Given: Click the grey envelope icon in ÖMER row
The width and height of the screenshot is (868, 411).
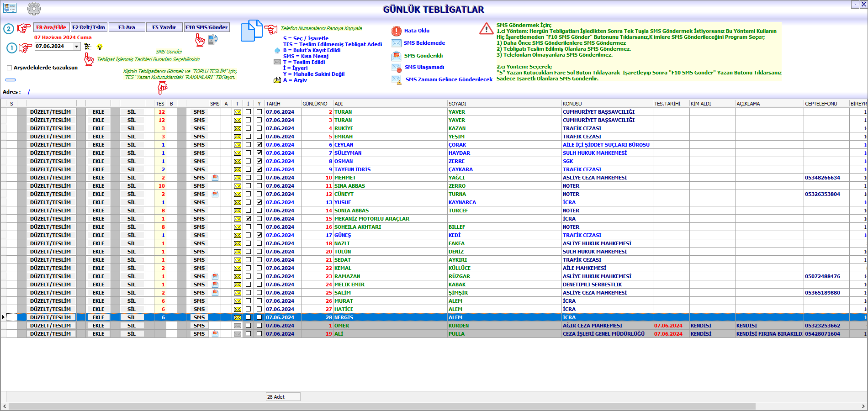Looking at the screenshot, I should (x=238, y=326).
